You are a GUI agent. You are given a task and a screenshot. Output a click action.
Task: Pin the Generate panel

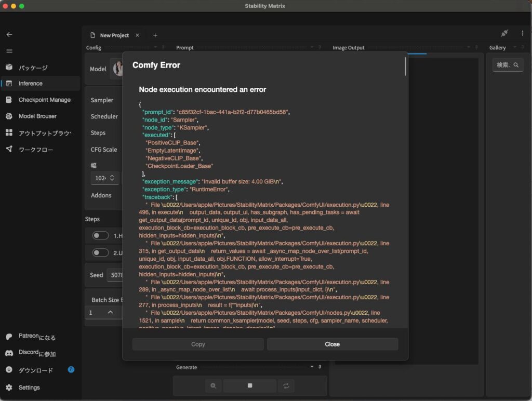click(320, 367)
